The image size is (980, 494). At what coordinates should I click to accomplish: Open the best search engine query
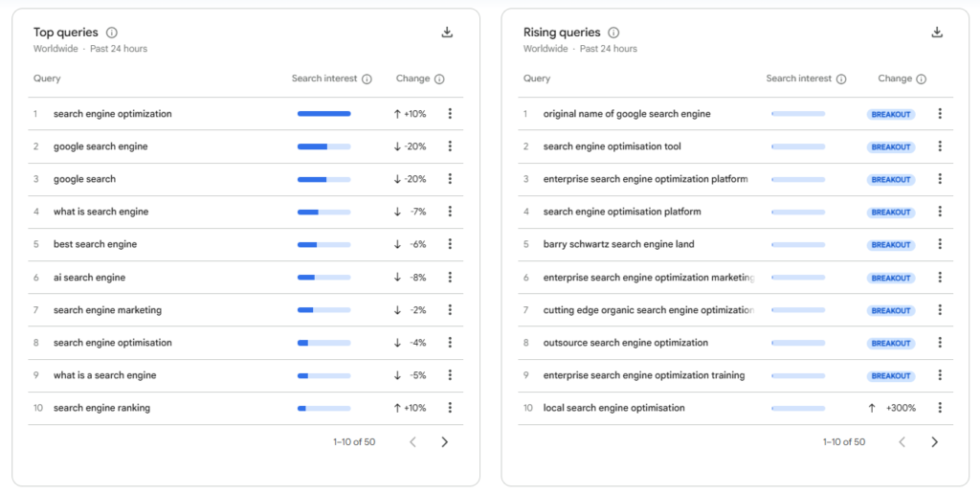[x=95, y=244]
